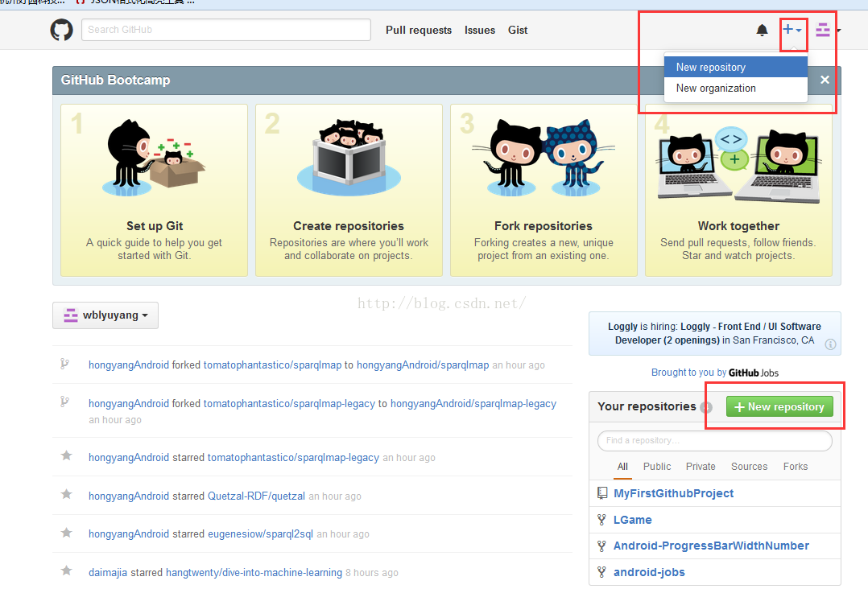
Task: Click the Search GitHub field
Action: pos(225,30)
